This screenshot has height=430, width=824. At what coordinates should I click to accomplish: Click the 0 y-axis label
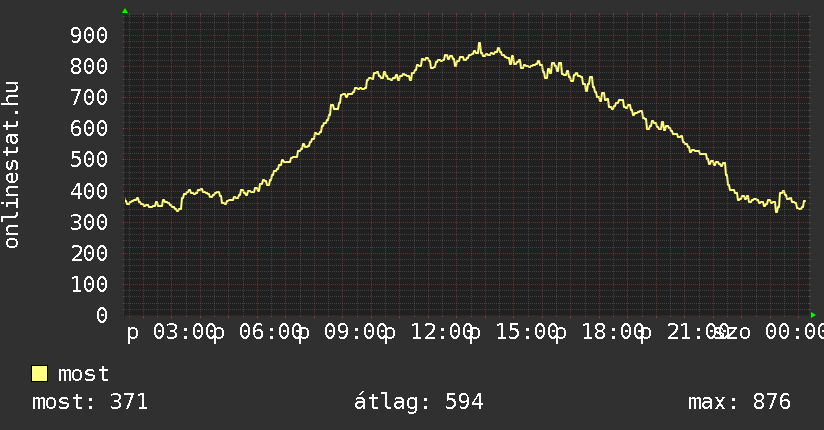[x=102, y=315]
